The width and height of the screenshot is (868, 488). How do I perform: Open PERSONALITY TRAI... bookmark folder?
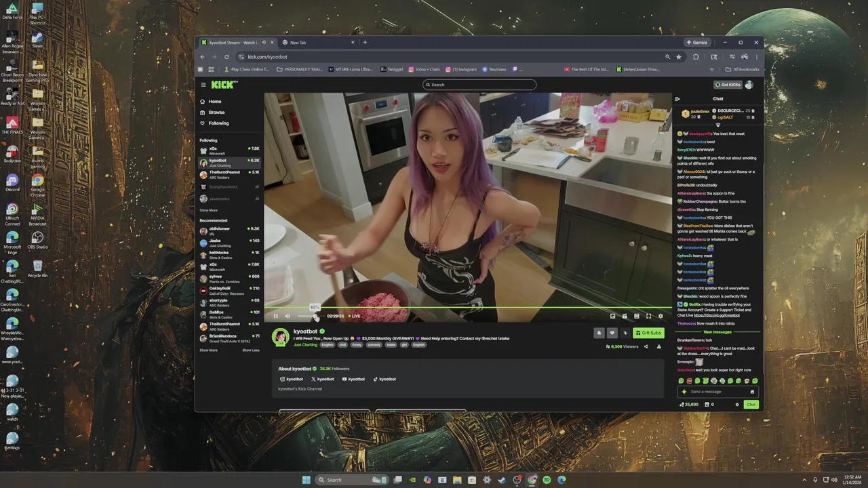click(x=299, y=69)
